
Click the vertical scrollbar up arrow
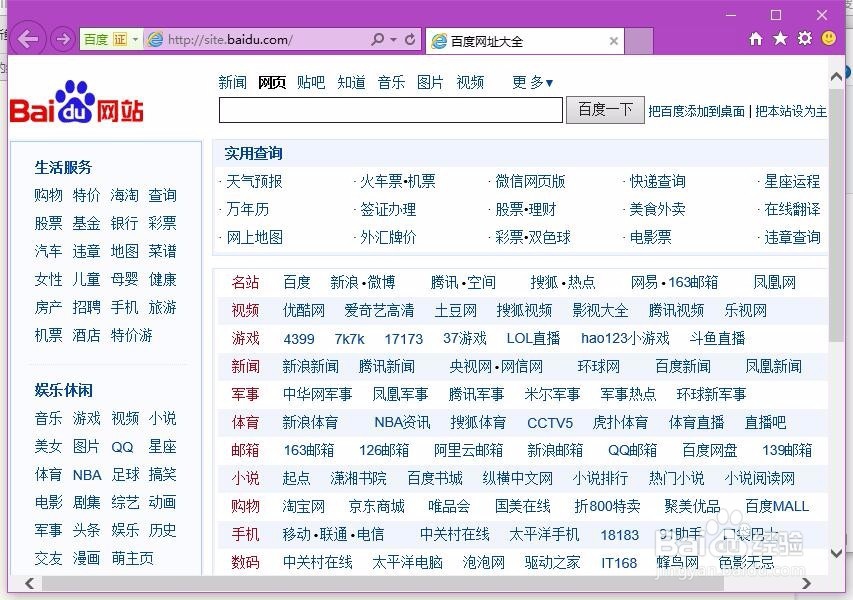click(837, 77)
